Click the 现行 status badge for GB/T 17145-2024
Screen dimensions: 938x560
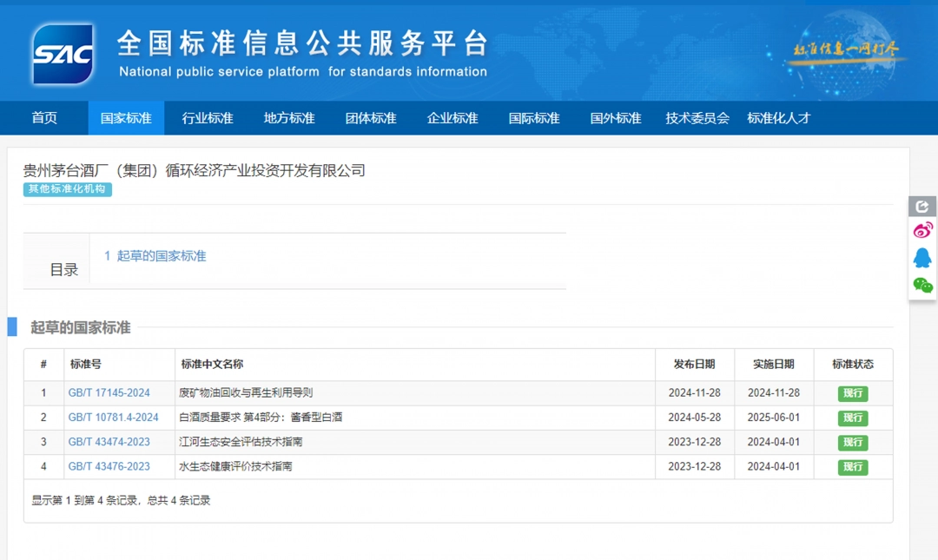852,393
